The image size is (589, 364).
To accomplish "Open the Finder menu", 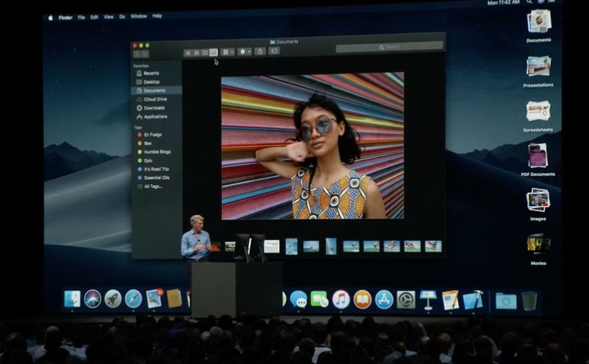I will click(x=65, y=18).
